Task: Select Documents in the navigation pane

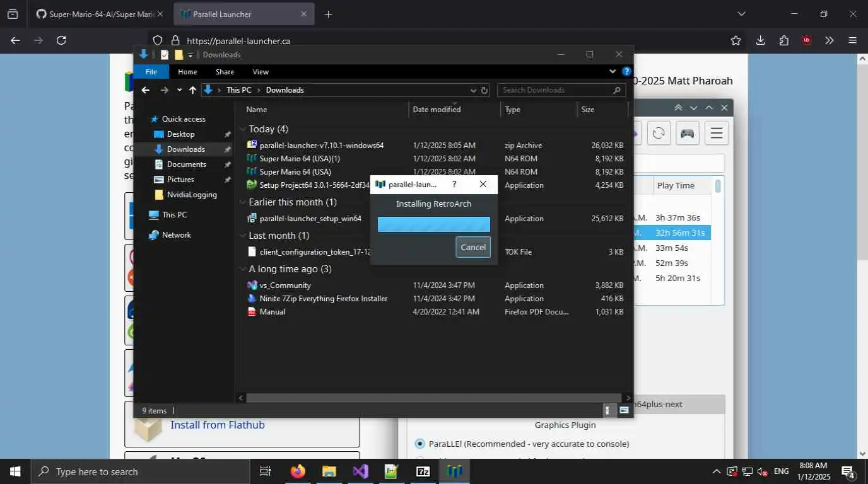Action: [x=186, y=164]
